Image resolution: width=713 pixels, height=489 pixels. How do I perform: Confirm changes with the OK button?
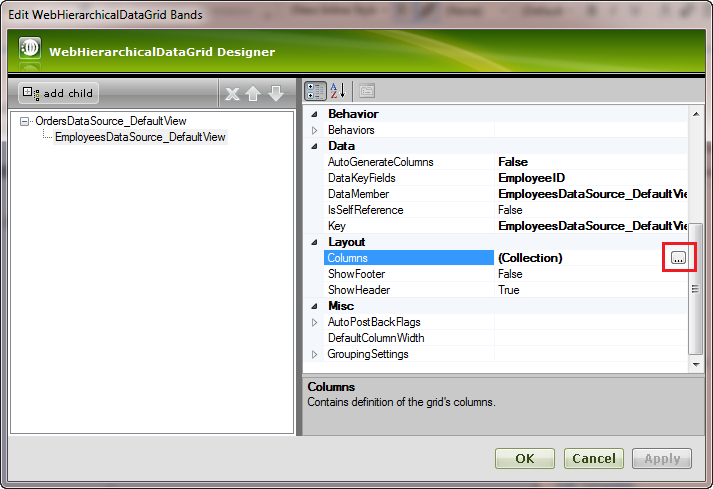pos(525,459)
